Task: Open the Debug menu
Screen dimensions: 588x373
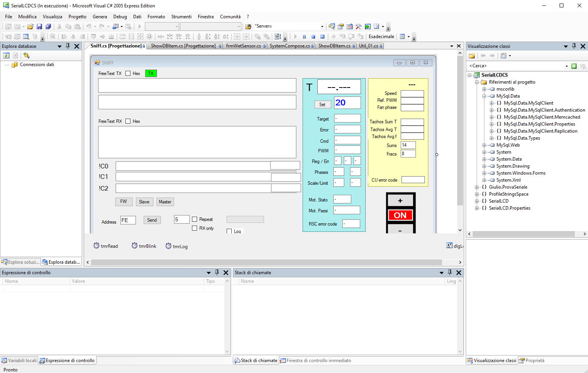Action: [120, 16]
